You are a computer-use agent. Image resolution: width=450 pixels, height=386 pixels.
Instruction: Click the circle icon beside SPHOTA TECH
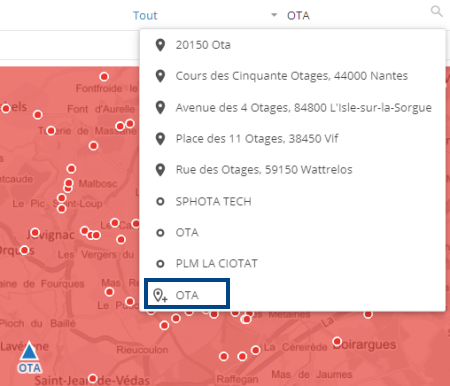[x=160, y=201]
